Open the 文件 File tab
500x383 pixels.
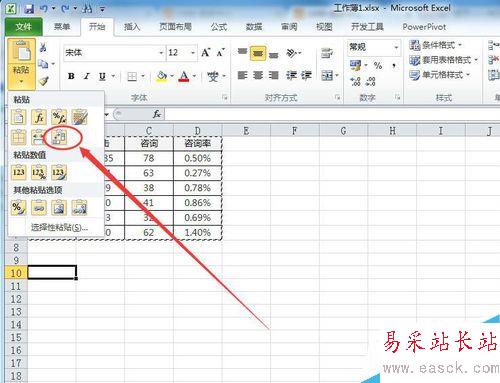click(x=23, y=27)
